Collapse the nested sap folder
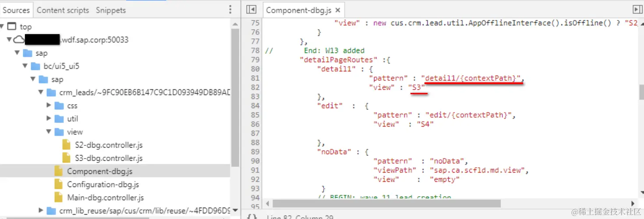Viewport: 644px width, 219px height. click(33, 79)
